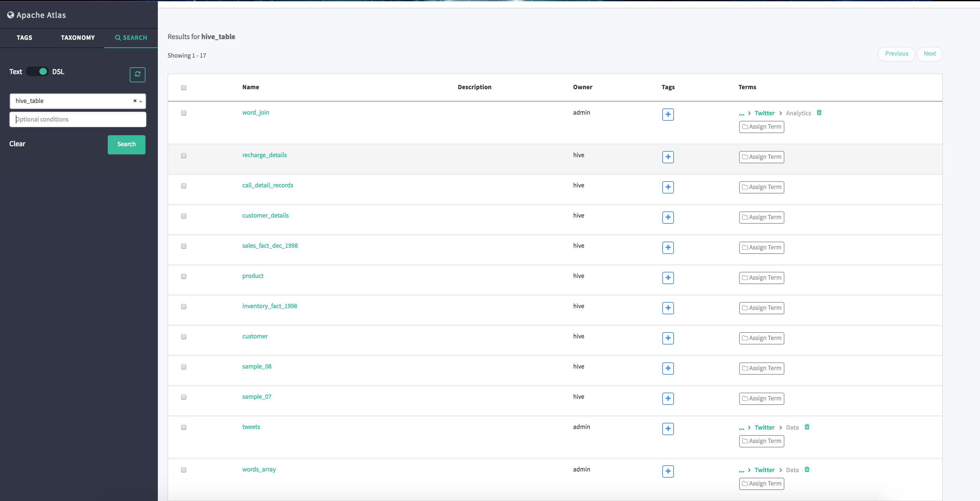Image resolution: width=980 pixels, height=501 pixels.
Task: Clear the hive_table search text
Action: [x=135, y=101]
